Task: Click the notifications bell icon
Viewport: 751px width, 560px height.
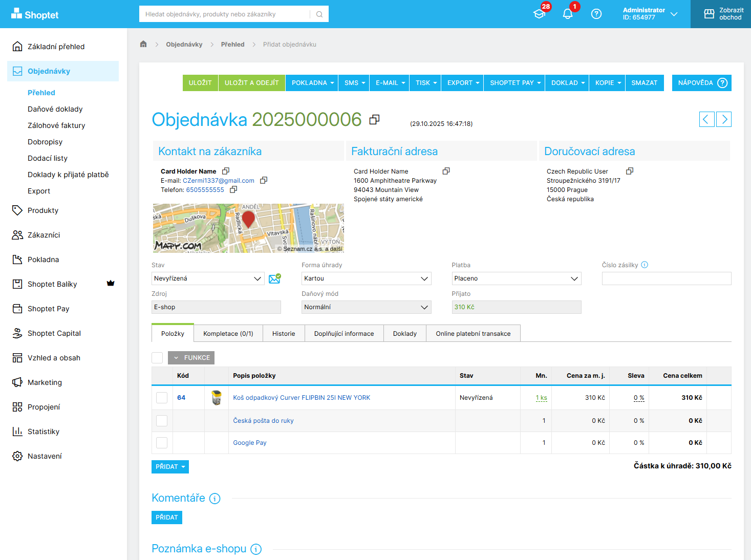Action: pyautogui.click(x=567, y=14)
